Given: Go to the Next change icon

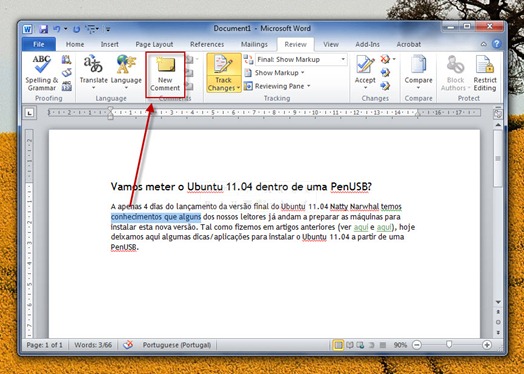Looking at the screenshot, I should [x=385, y=86].
